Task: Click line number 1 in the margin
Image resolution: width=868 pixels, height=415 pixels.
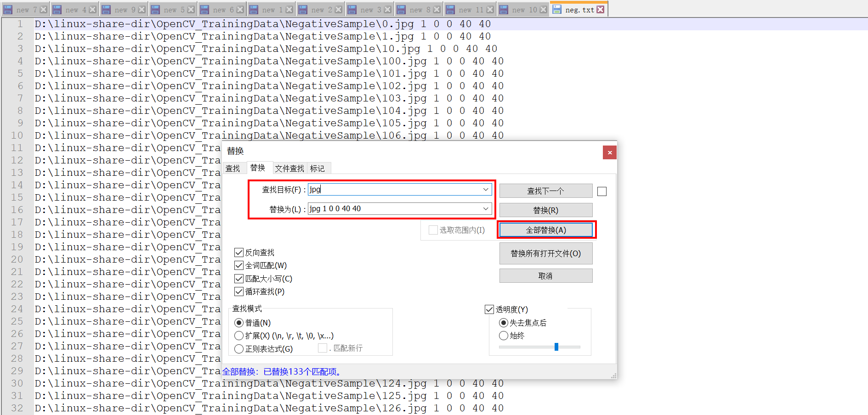Action: coord(20,24)
